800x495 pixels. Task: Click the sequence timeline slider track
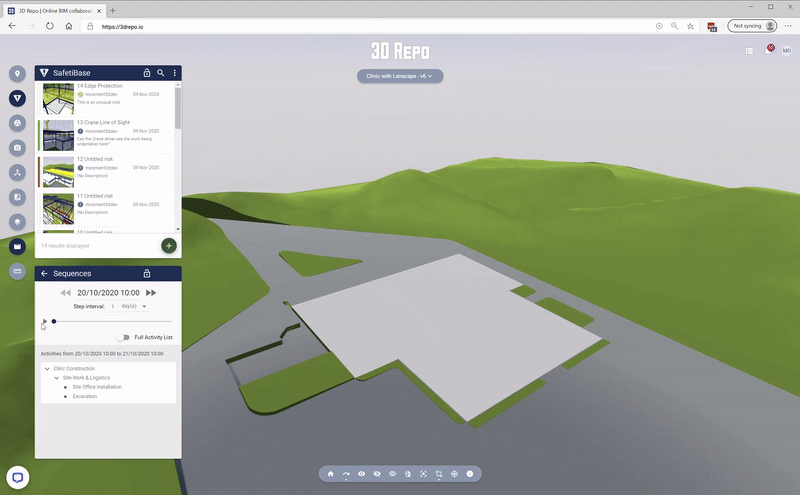(x=113, y=321)
